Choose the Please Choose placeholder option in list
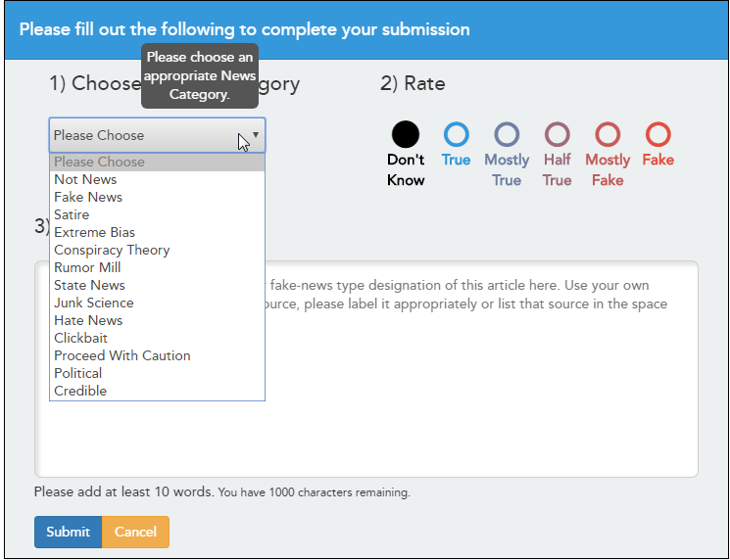This screenshot has height=560, width=730. pyautogui.click(x=158, y=162)
